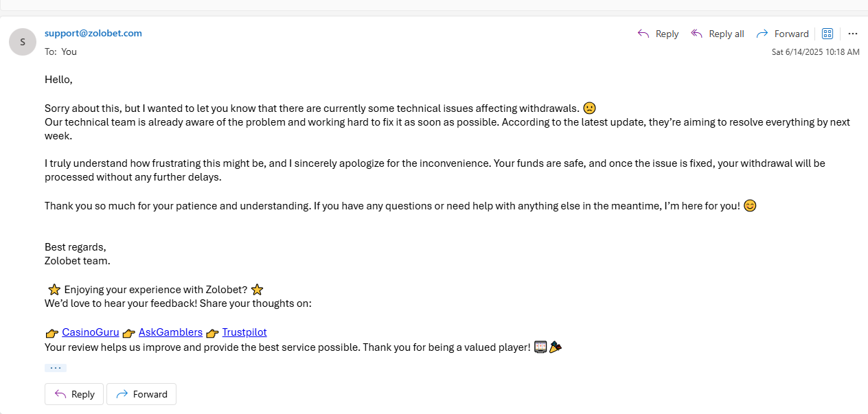Select the "You" recipient in the To line

pyautogui.click(x=69, y=51)
